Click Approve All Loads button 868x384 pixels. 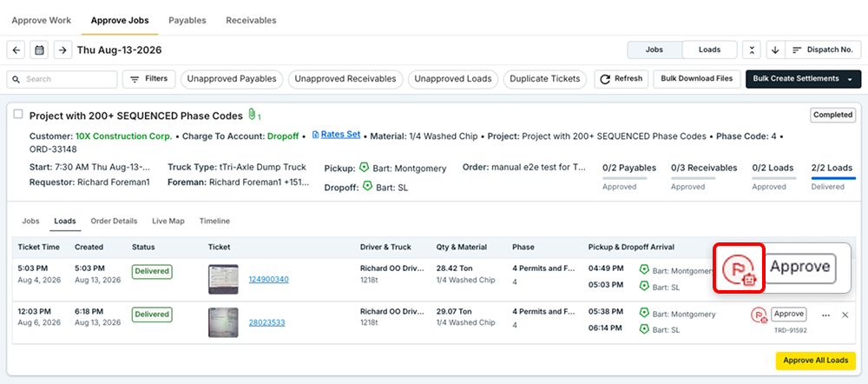[815, 361]
